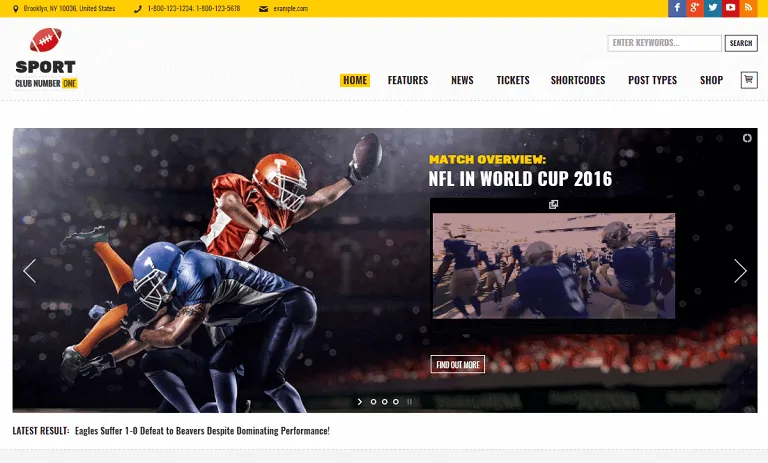Open the Home menu item
Screen dimensions: 768x463
355,80
